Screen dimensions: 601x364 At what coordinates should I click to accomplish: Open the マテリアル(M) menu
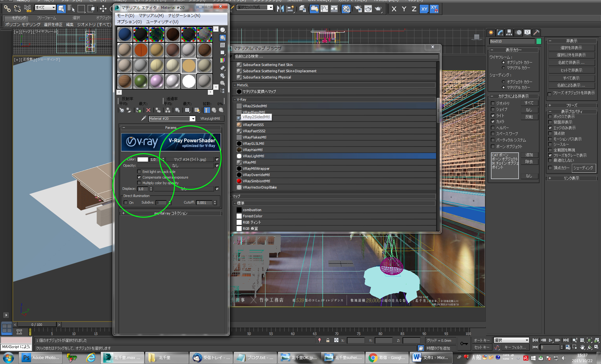pos(151,15)
